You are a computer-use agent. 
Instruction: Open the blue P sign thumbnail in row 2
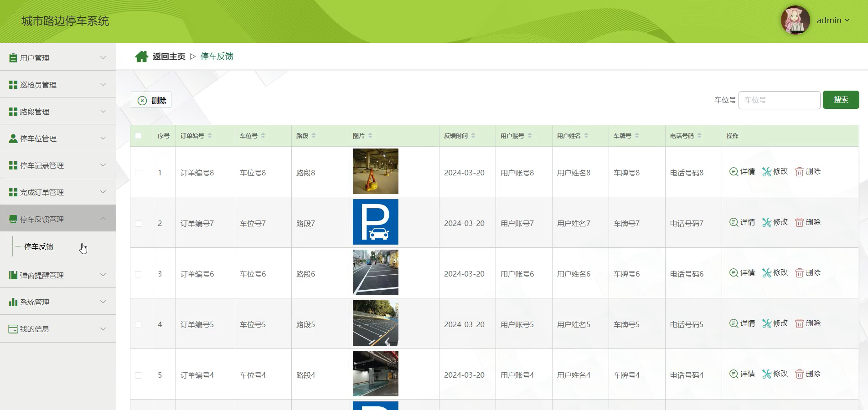tap(376, 222)
